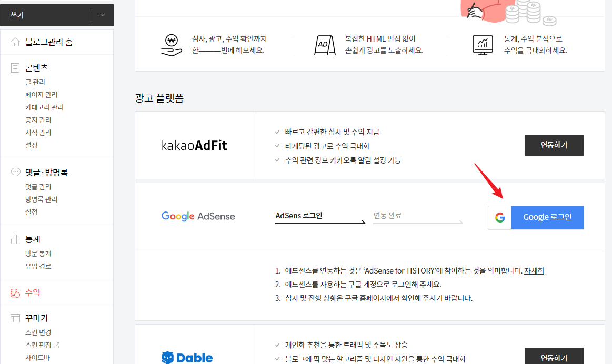Click the 쓰기 write button
The width and height of the screenshot is (612, 364).
point(46,15)
